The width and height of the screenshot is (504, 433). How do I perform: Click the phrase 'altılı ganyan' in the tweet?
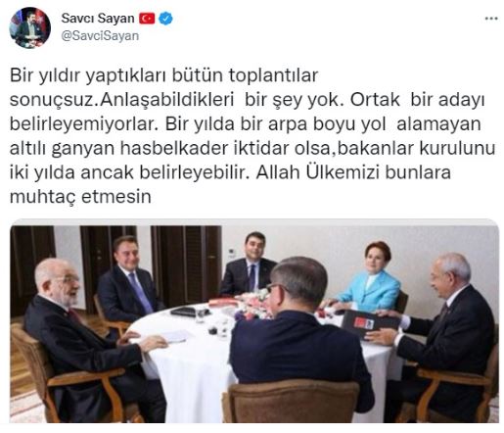click(62, 149)
